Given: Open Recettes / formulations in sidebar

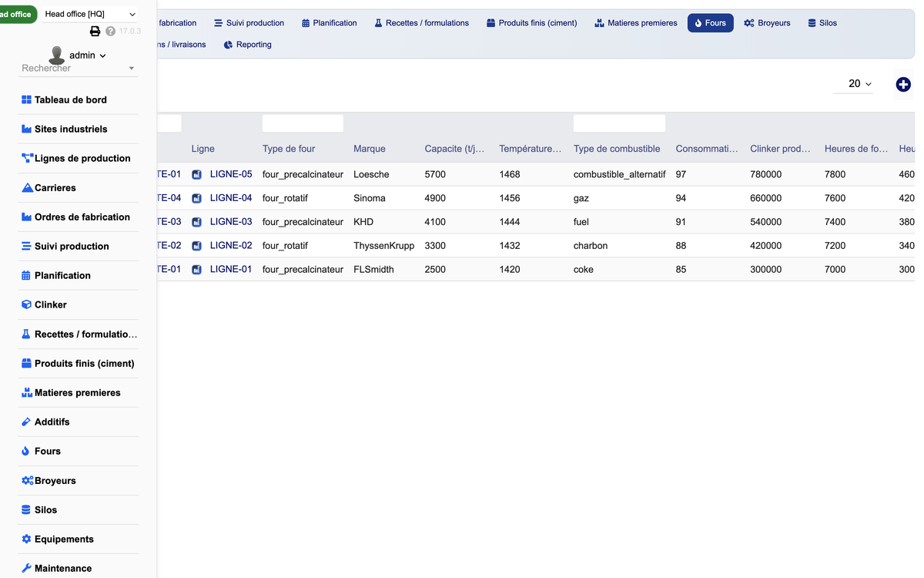Looking at the screenshot, I should [x=79, y=334].
